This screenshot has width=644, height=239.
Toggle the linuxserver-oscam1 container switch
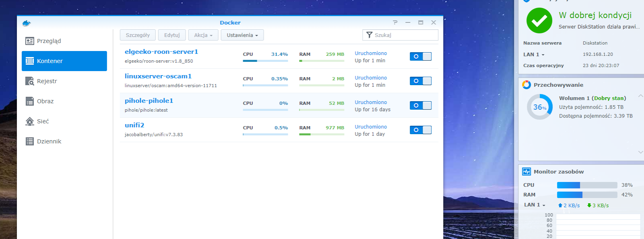[x=421, y=81]
